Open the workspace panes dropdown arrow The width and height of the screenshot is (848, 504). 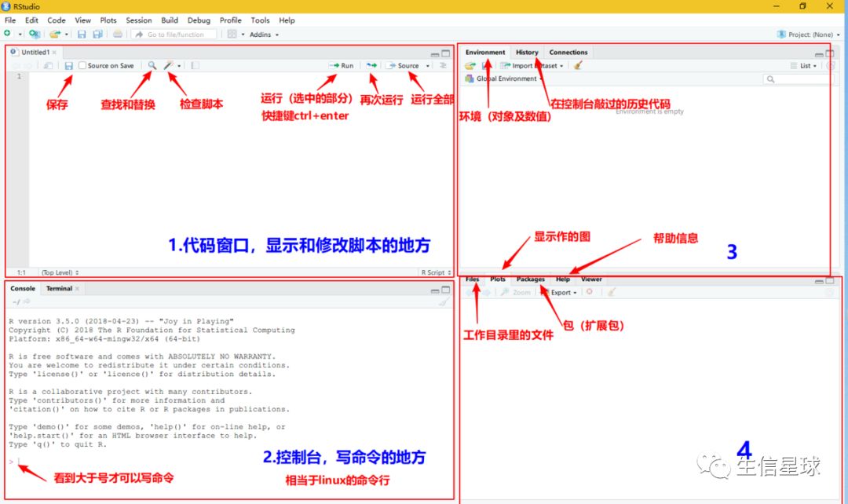243,34
